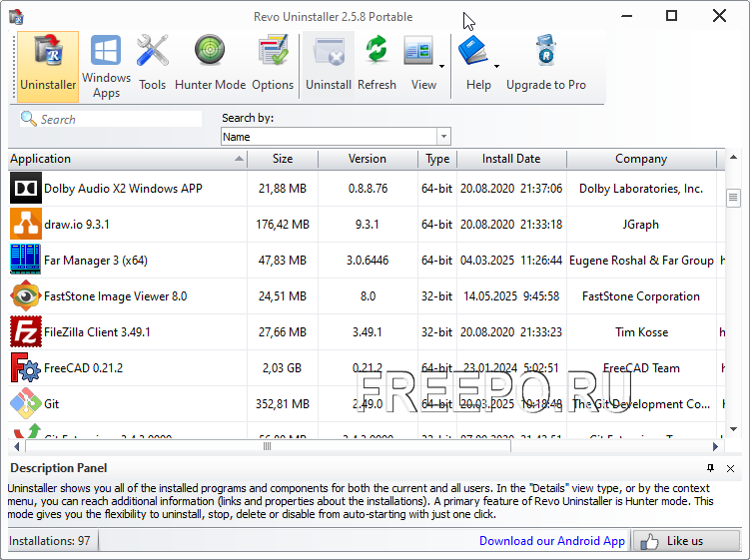Click the vertical scrollbar thumb
The width and height of the screenshot is (750, 560).
pos(733,198)
